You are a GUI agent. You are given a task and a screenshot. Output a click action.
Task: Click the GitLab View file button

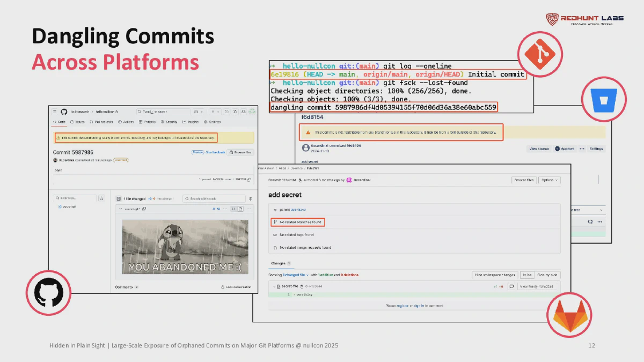537,286
